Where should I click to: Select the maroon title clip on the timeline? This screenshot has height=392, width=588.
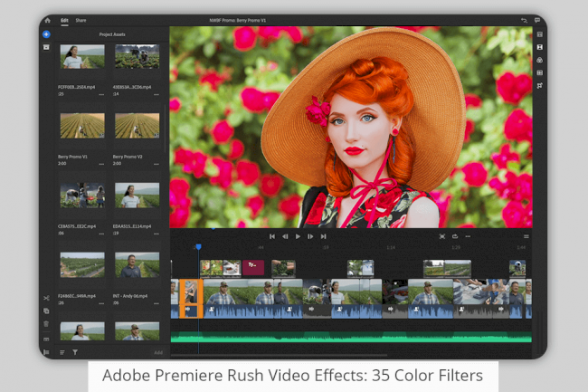(x=253, y=267)
